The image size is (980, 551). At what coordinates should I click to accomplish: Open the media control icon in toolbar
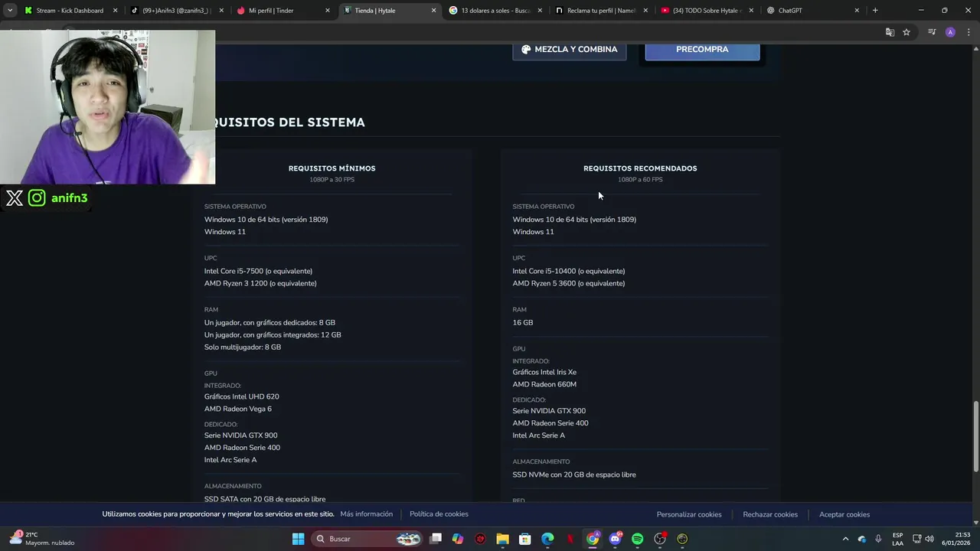point(932,32)
